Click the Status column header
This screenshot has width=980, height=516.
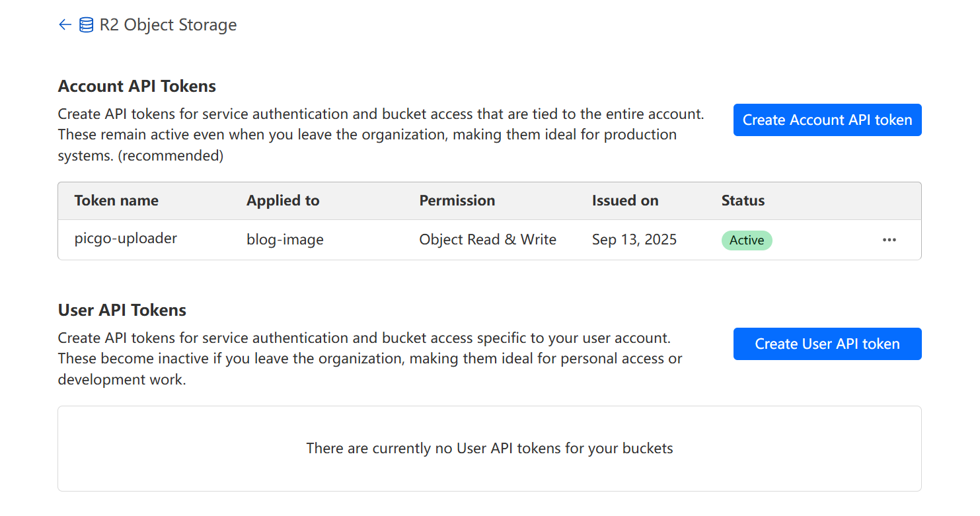coord(743,201)
